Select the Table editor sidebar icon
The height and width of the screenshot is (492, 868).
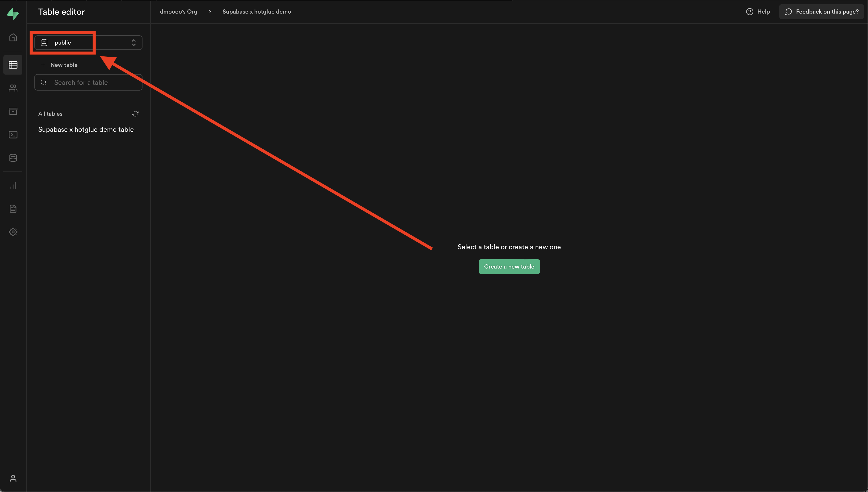(x=13, y=65)
